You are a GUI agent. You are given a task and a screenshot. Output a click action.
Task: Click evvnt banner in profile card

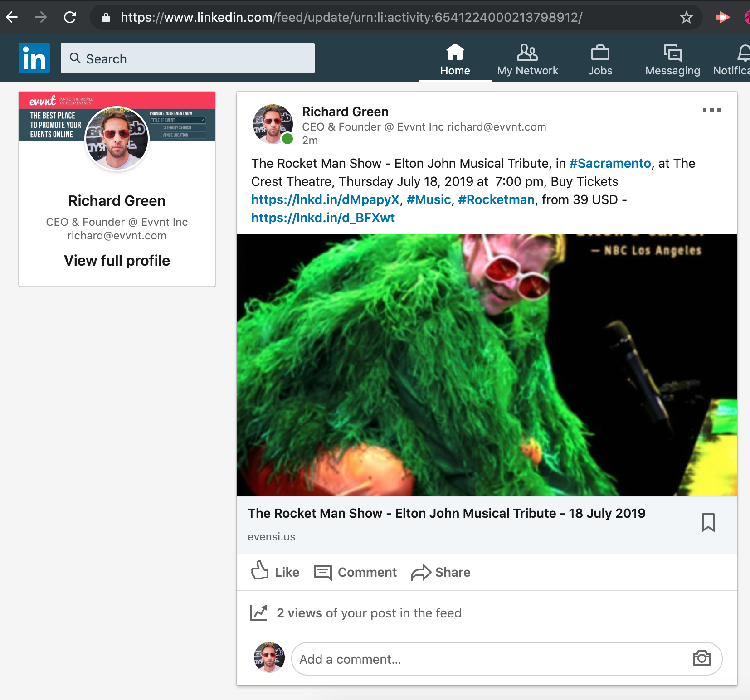(117, 116)
